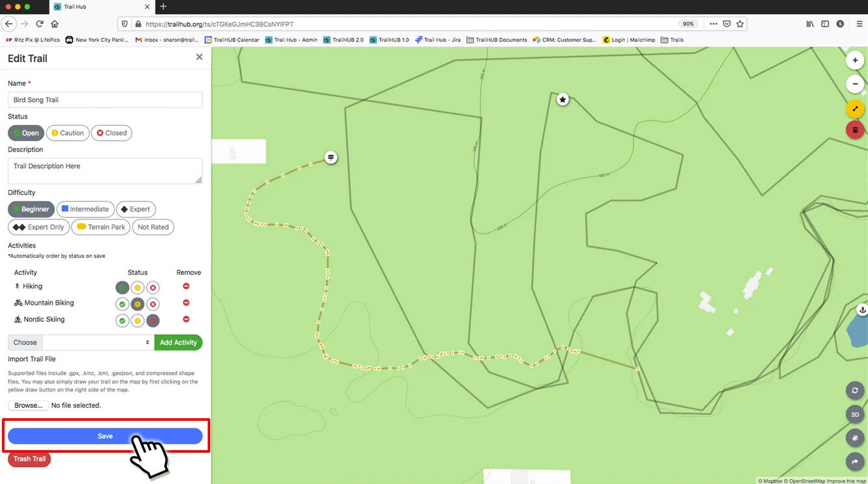Reload the page in the browser
Screen dimensions: 868x484
point(40,23)
